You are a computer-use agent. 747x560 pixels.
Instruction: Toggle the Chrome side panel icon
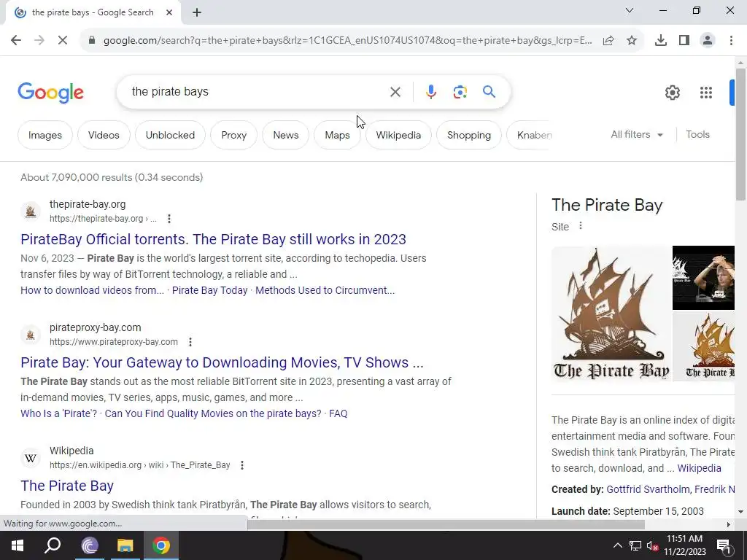[684, 41]
